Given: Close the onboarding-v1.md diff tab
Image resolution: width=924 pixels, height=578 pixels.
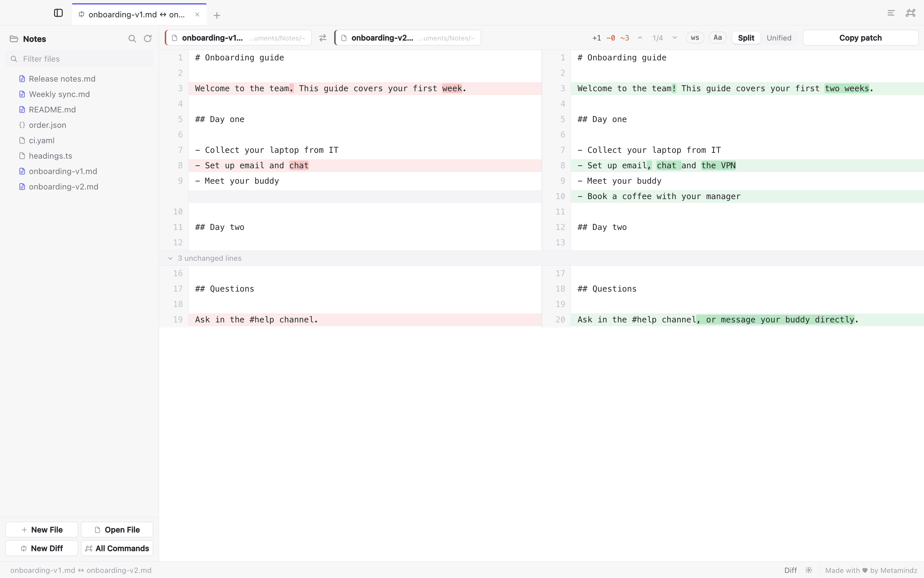Looking at the screenshot, I should click(197, 14).
